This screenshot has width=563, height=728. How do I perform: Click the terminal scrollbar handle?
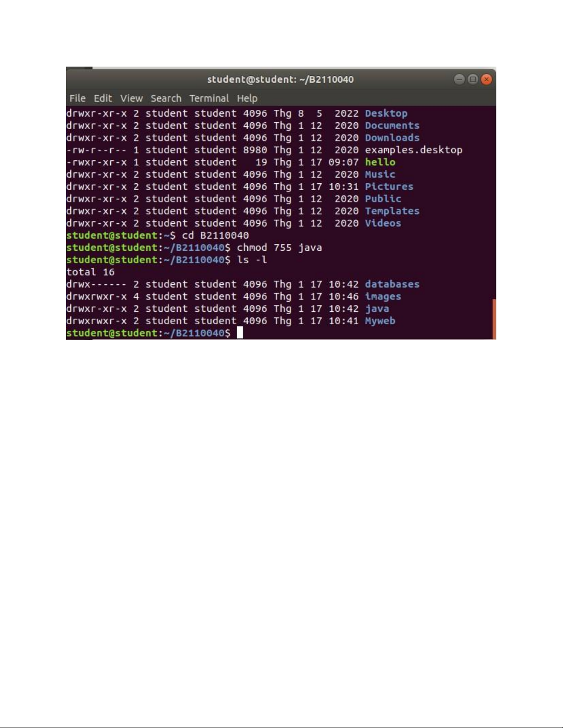click(x=494, y=319)
